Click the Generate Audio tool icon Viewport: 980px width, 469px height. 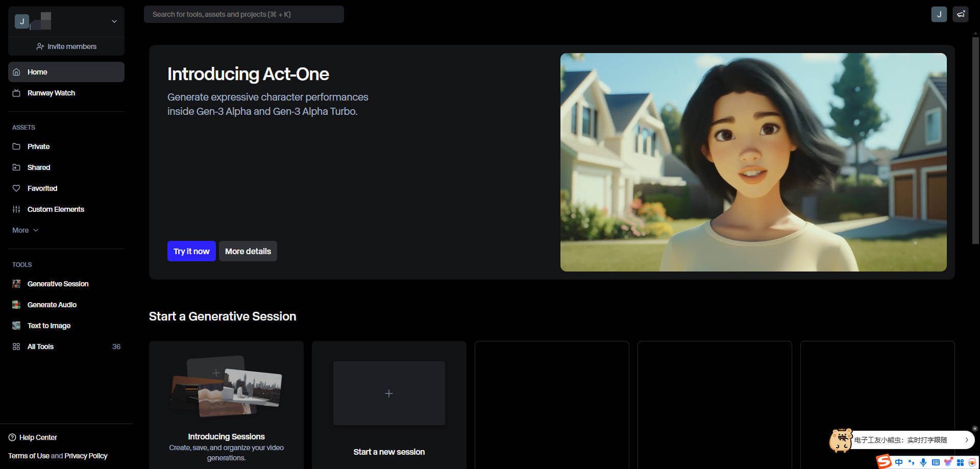coord(16,305)
